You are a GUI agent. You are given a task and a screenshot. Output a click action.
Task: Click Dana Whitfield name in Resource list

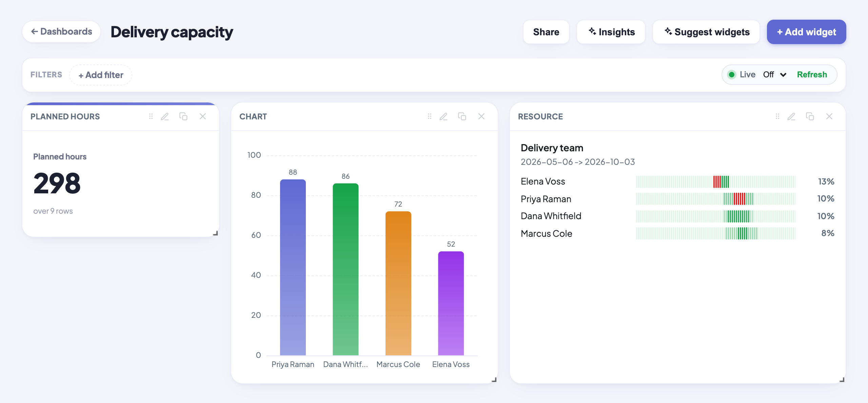551,216
